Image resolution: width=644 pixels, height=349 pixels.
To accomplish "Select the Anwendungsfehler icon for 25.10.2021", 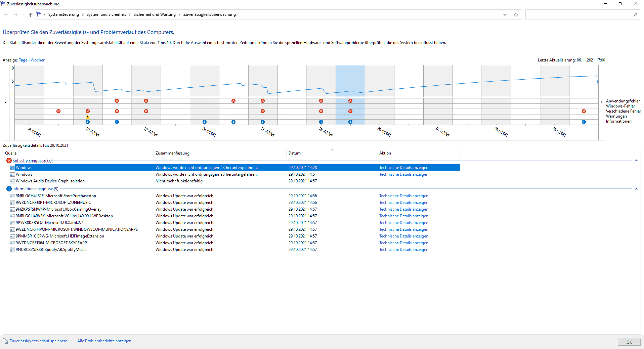I will [x=233, y=101].
